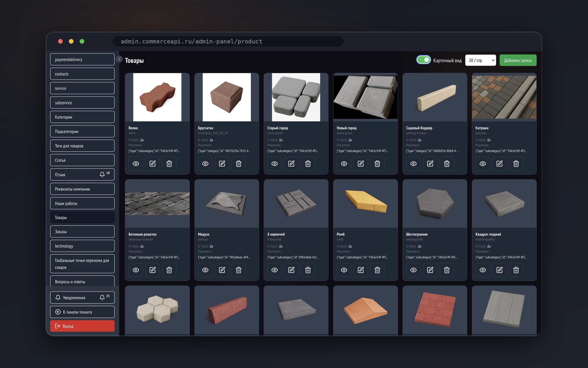Go to the Категории section
The image size is (588, 368).
(x=82, y=117)
